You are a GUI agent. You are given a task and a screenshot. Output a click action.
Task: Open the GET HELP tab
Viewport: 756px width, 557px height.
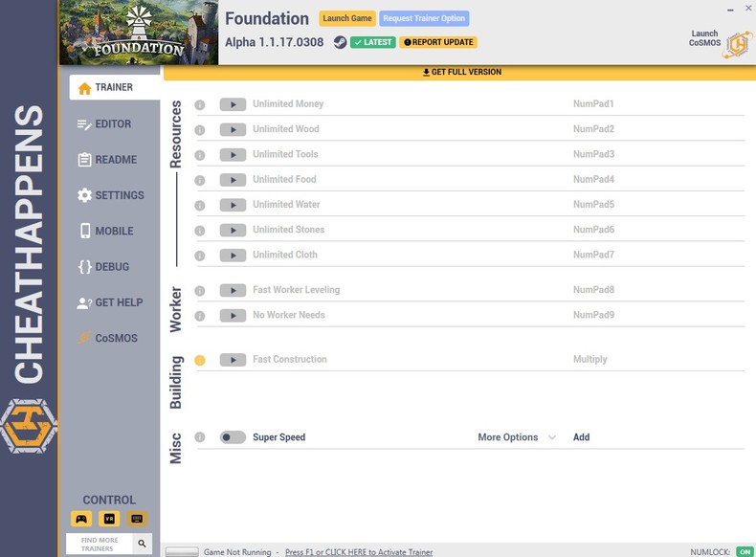(x=110, y=302)
